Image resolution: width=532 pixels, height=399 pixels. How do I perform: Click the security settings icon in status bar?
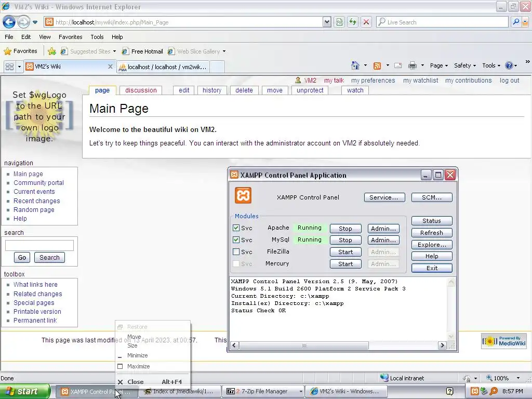point(467,378)
